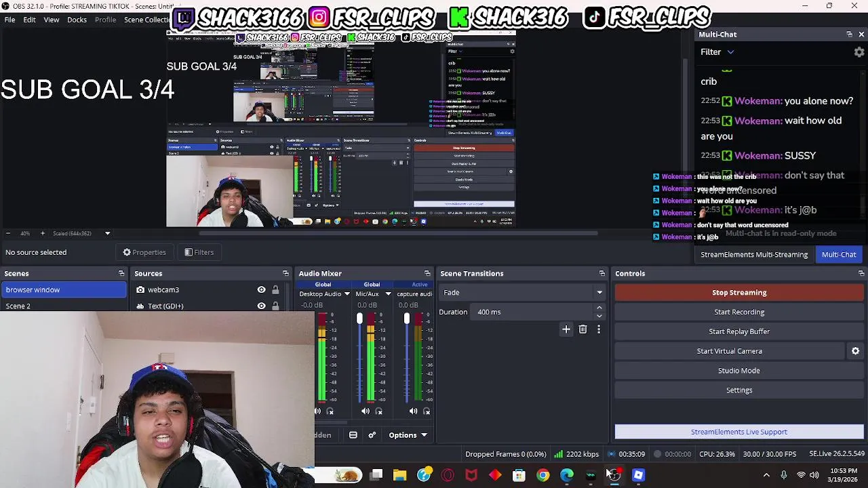
Task: Start the Virtual Camera
Action: tap(730, 351)
